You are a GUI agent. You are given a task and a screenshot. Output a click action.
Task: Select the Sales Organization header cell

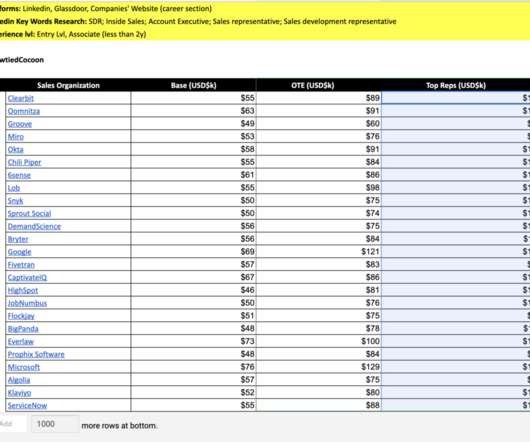(68, 85)
